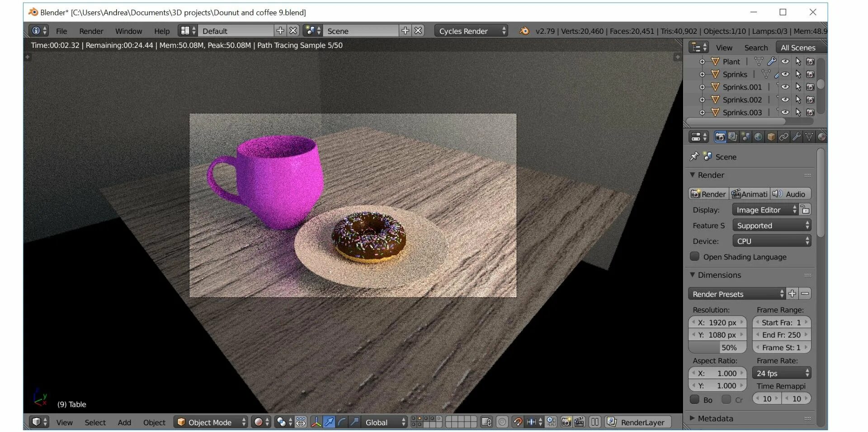
Task: Open the Help menu
Action: pyautogui.click(x=162, y=31)
